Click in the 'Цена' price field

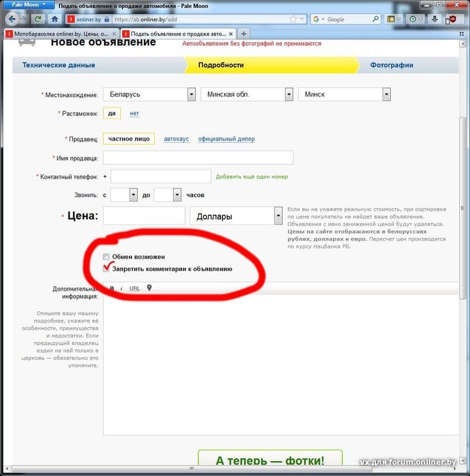[144, 216]
